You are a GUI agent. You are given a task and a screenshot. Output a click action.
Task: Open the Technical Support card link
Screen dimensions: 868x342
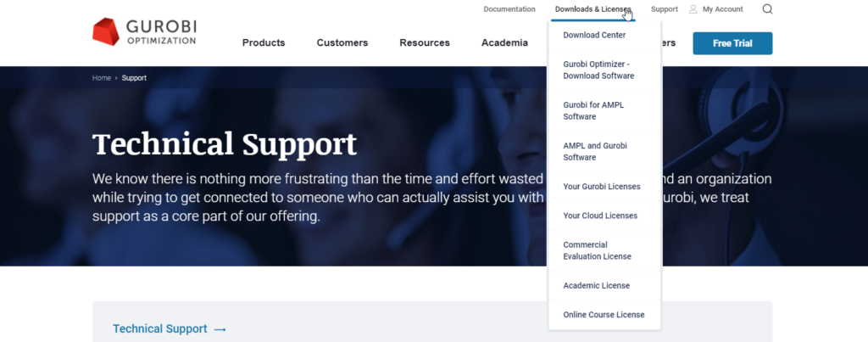tap(160, 328)
